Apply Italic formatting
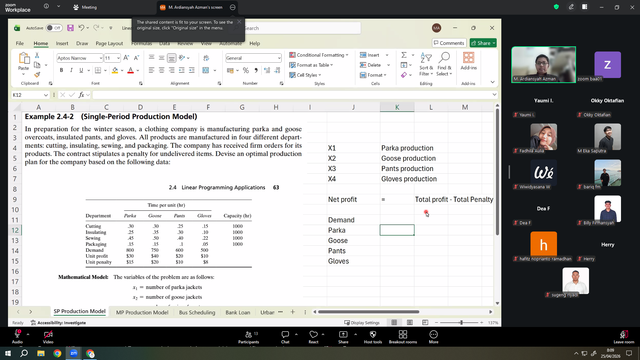This screenshot has height=360, width=640. pos(71,70)
